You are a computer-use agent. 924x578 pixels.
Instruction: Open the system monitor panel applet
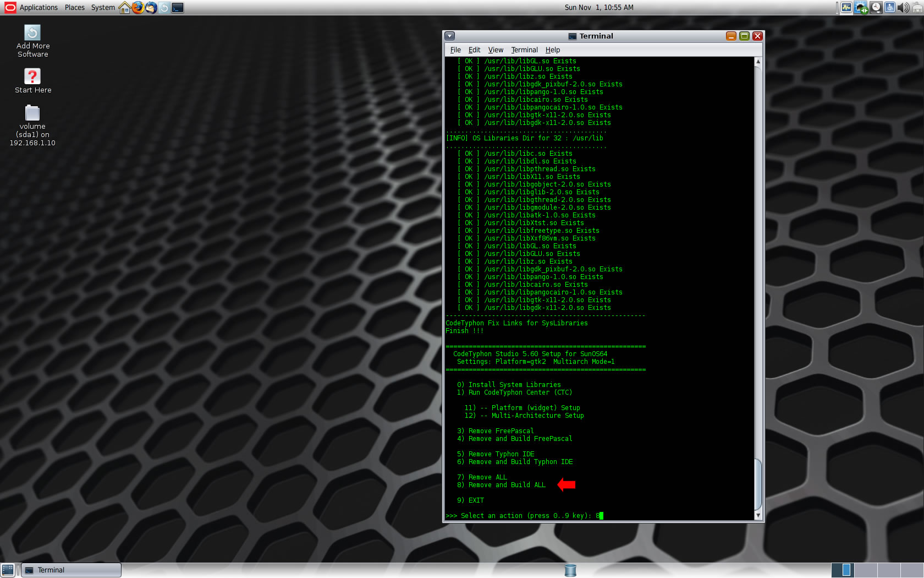tap(846, 7)
